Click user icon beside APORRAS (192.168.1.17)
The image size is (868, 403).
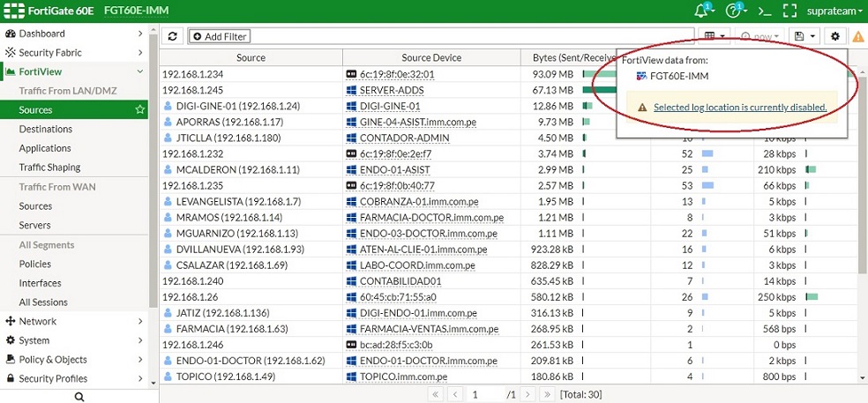pyautogui.click(x=168, y=122)
